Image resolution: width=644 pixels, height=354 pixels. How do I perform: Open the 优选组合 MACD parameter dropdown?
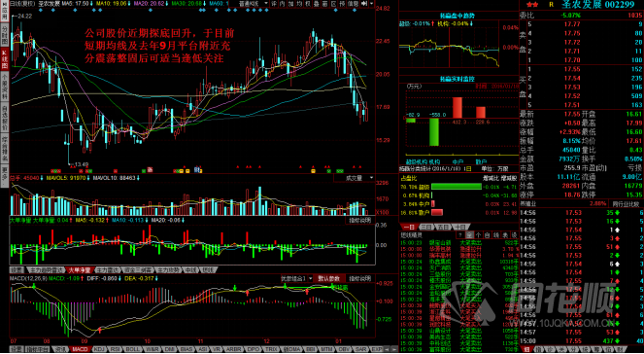pyautogui.click(x=296, y=278)
